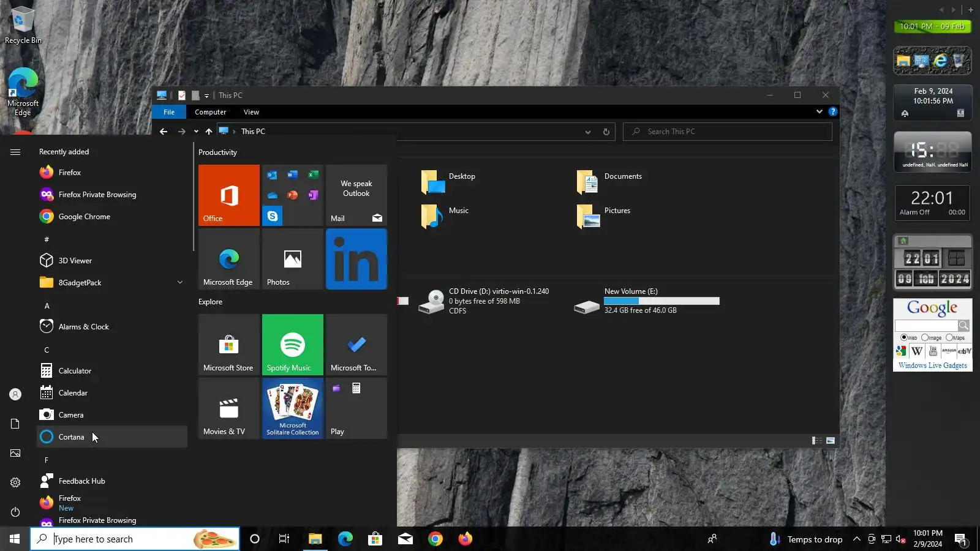The width and height of the screenshot is (980, 551).
Task: Open the Microsoft Store tile
Action: coord(229,345)
